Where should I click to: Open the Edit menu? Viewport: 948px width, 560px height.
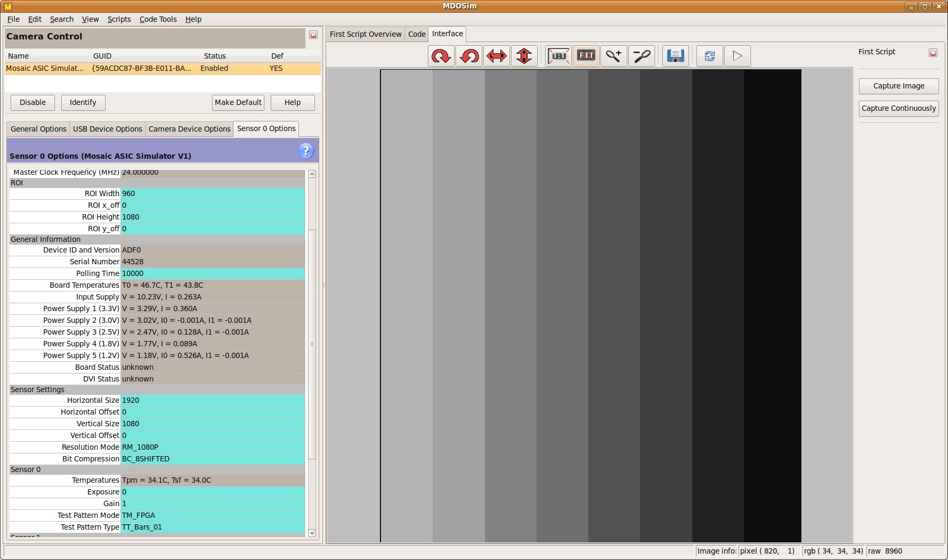pyautogui.click(x=35, y=19)
